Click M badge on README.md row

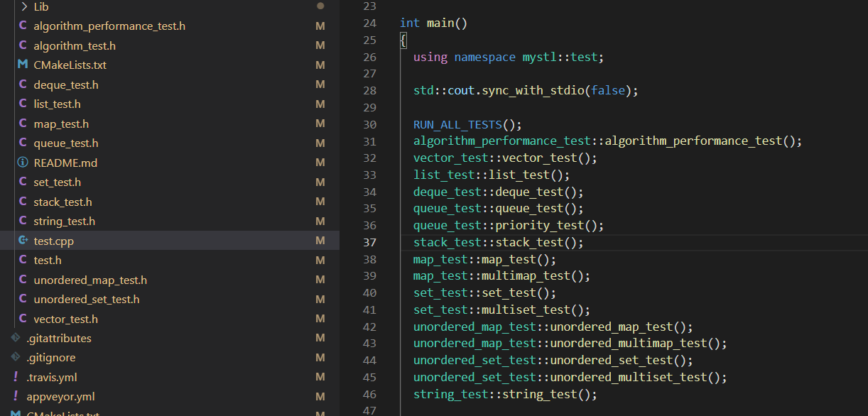320,163
